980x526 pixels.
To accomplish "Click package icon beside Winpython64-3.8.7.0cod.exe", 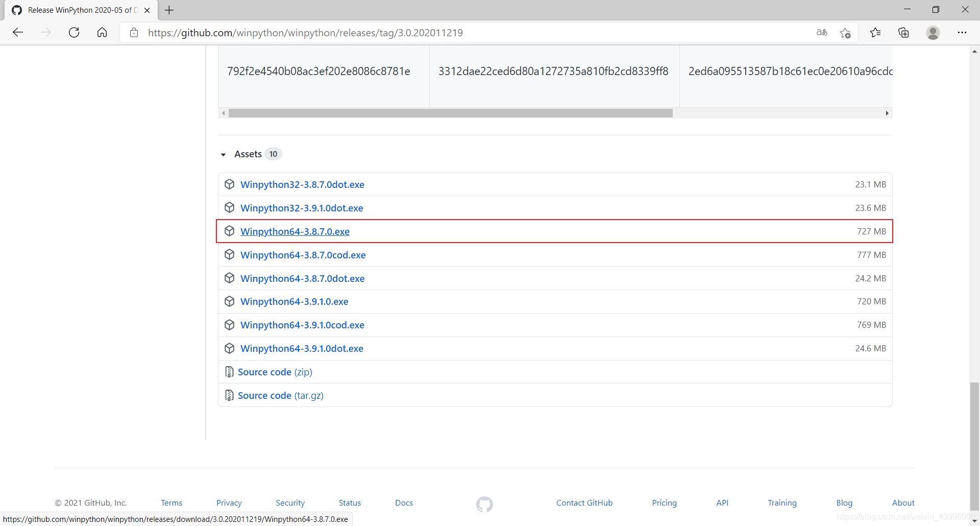I will pyautogui.click(x=230, y=254).
